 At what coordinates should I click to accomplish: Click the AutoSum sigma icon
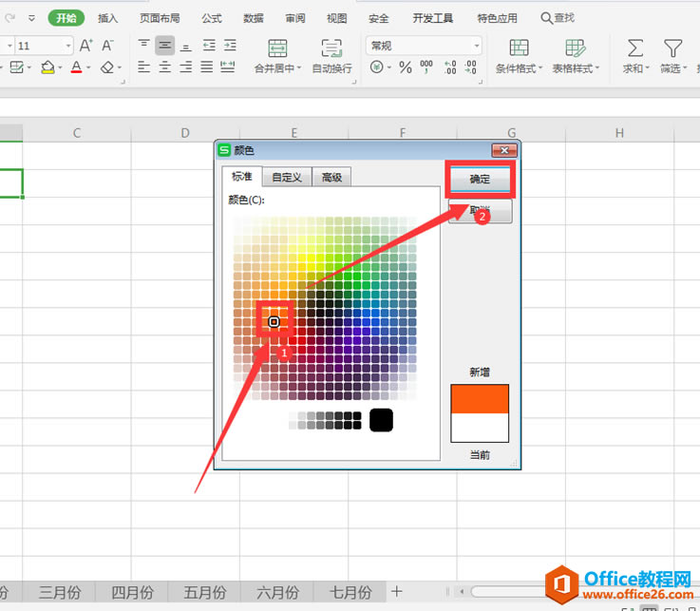[x=634, y=48]
